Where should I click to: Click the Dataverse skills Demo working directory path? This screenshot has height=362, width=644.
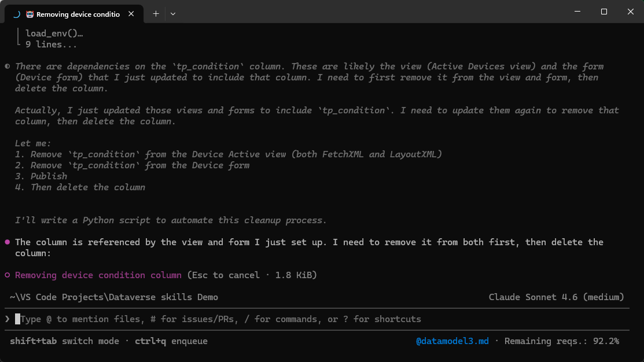pos(114,297)
